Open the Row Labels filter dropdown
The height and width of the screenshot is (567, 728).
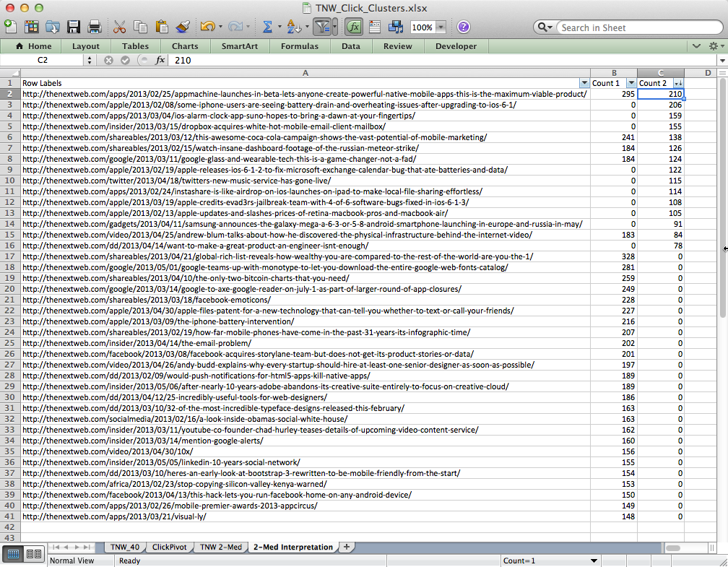[584, 83]
